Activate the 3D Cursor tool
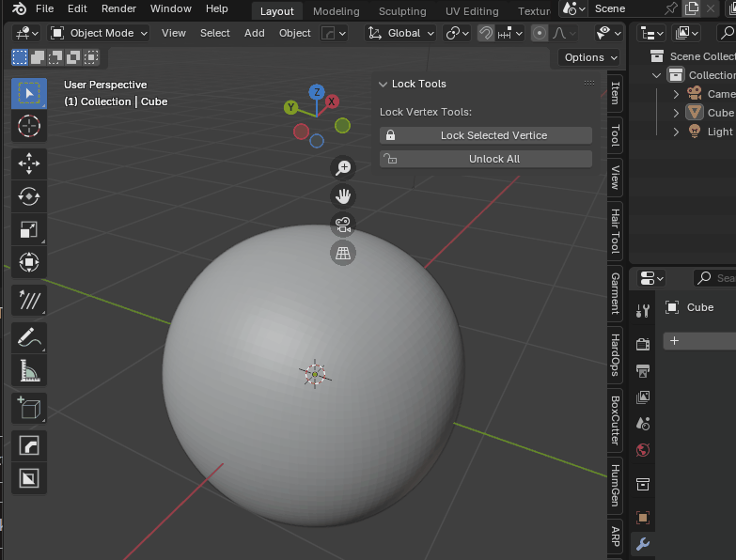The height and width of the screenshot is (560, 736). point(29,127)
